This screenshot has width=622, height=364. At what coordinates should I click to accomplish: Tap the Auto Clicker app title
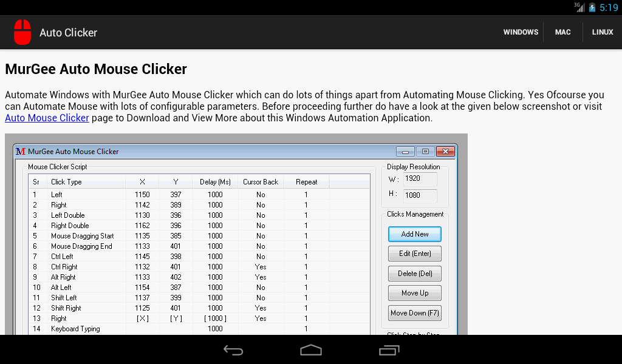pos(68,33)
